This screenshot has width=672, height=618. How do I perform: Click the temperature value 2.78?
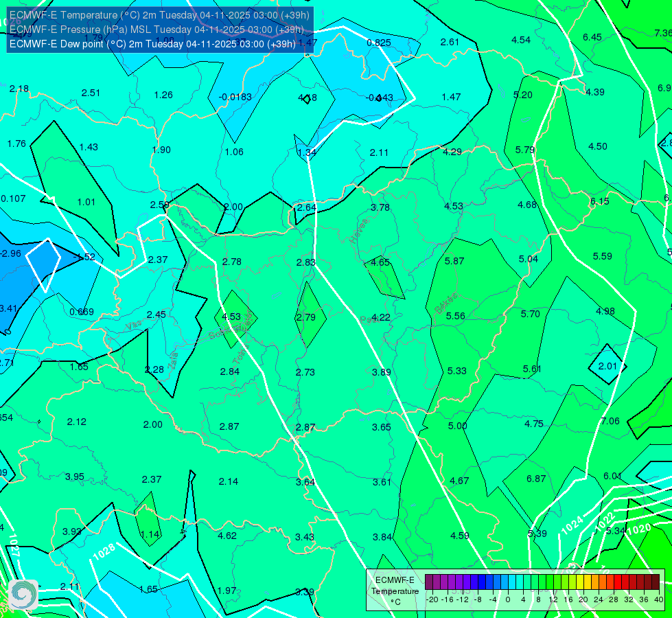click(232, 262)
